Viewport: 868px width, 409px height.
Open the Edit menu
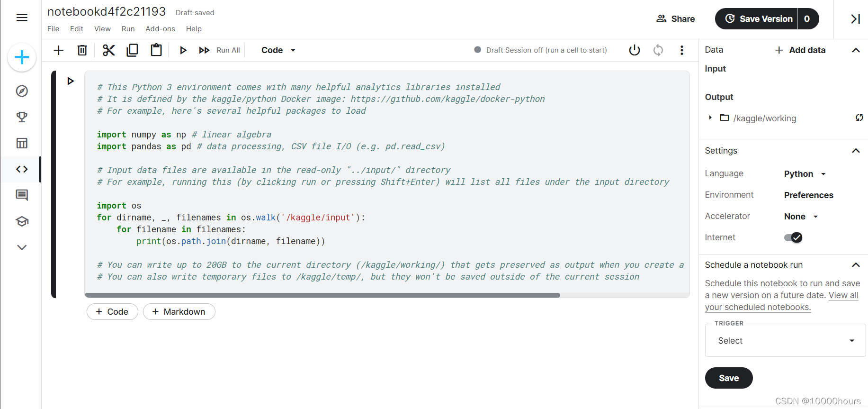tap(77, 29)
